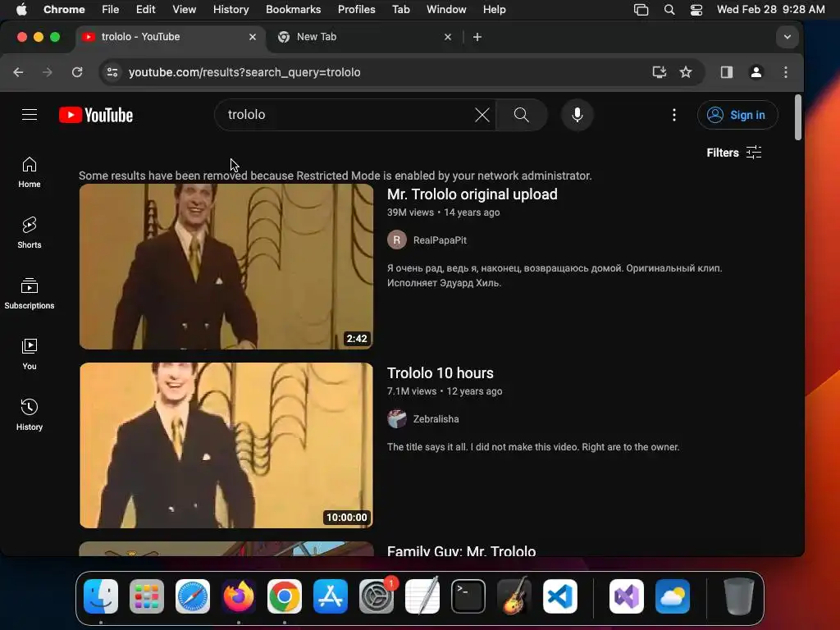Screen dimensions: 840x630
Task: Bookmark this page with the star
Action: (686, 72)
